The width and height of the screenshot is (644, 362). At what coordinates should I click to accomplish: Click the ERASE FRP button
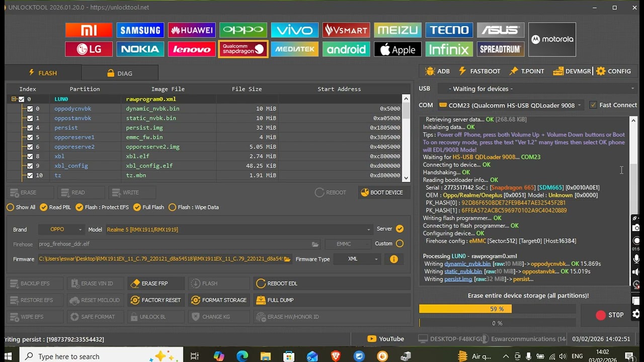pyautogui.click(x=155, y=284)
